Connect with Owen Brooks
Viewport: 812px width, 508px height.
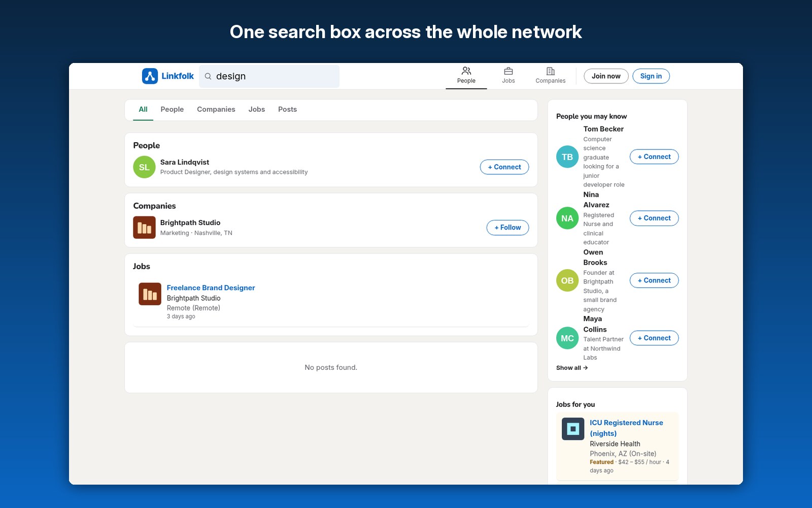(654, 280)
